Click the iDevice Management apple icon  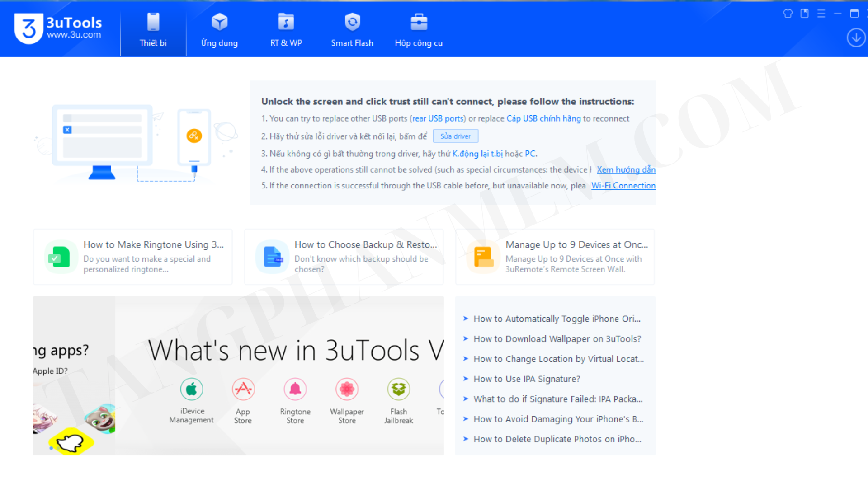(x=191, y=389)
